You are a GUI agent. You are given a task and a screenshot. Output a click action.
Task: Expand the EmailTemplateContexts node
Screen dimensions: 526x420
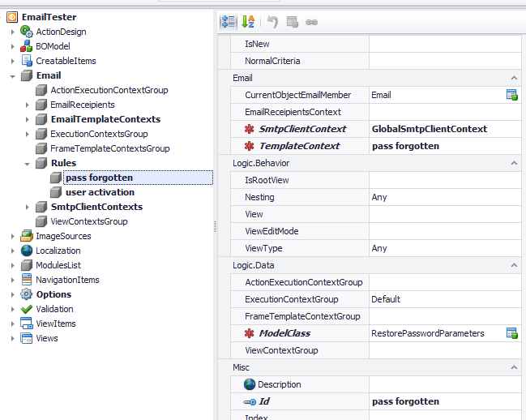coord(28,119)
